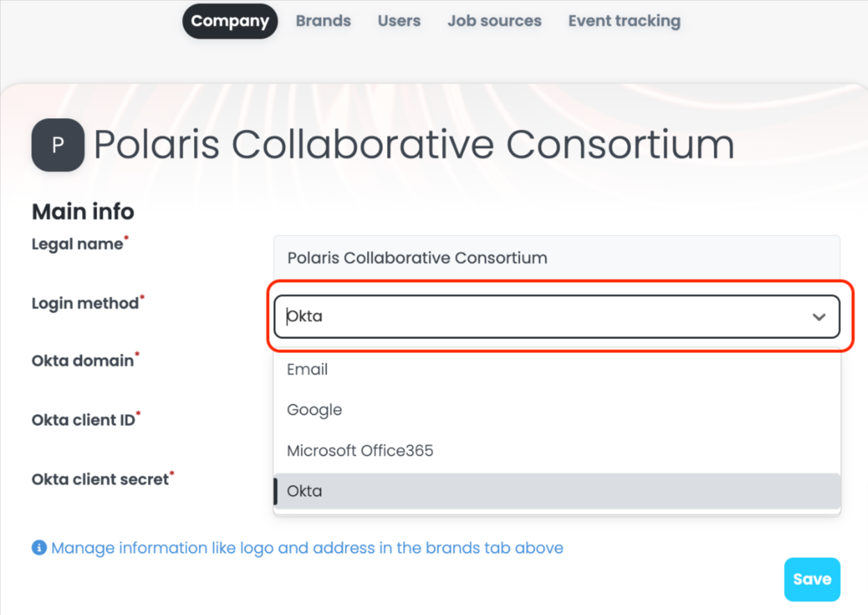Open the Job sources tab

494,21
